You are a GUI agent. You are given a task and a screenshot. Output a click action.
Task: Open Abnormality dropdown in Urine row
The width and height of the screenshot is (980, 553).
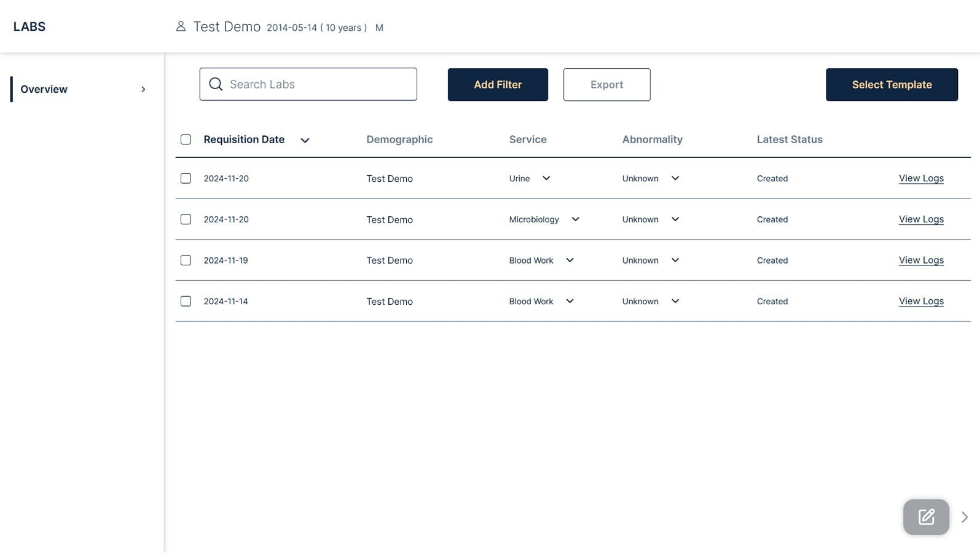pos(675,178)
